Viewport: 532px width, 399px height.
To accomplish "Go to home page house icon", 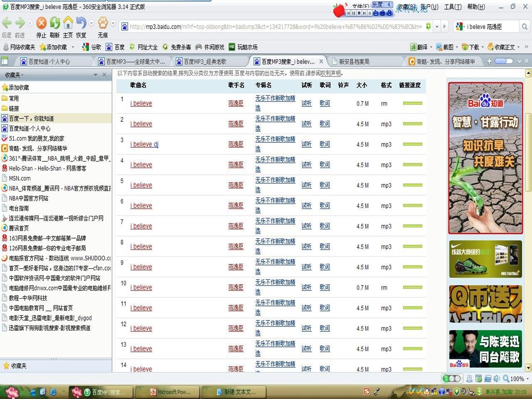I will click(x=68, y=23).
